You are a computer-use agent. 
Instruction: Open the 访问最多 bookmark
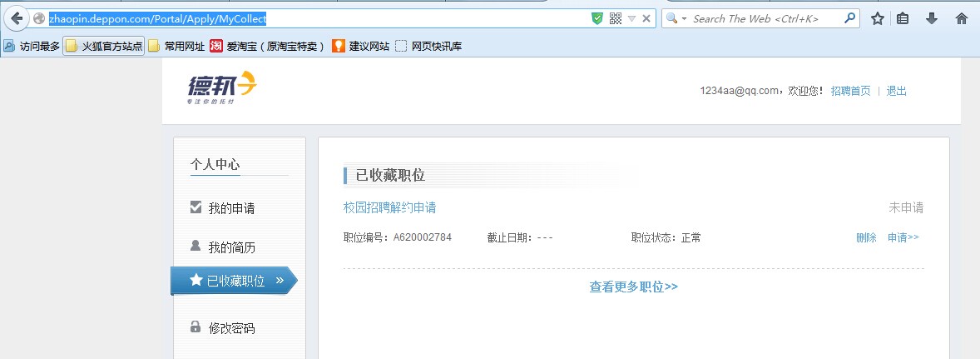[x=32, y=46]
